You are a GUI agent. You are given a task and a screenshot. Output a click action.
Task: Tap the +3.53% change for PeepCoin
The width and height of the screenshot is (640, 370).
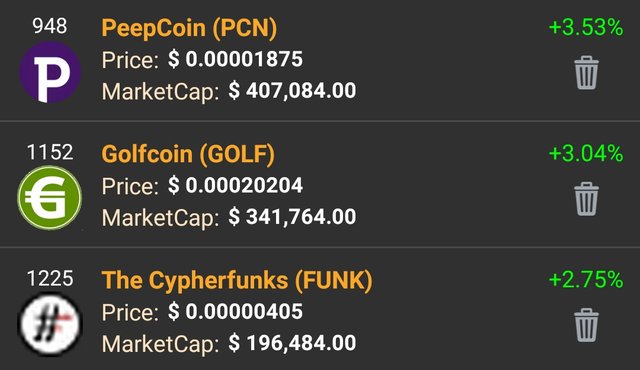[x=586, y=28]
